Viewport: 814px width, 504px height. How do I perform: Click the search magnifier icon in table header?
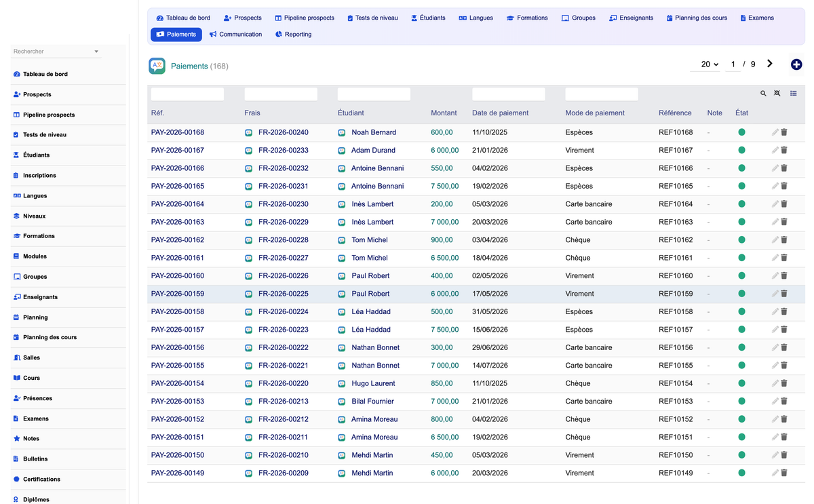[763, 94]
